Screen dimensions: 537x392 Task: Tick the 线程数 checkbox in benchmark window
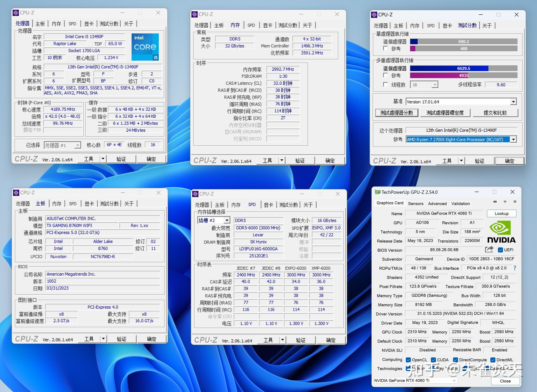386,85
